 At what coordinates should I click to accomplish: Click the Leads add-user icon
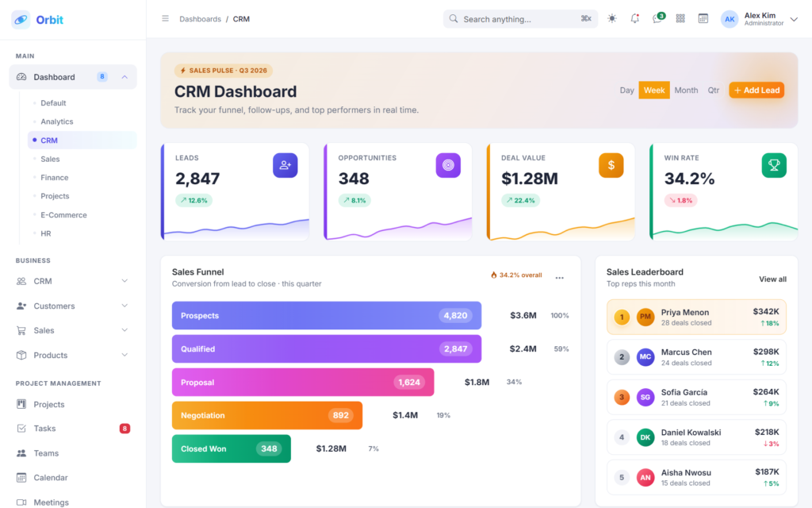pos(285,165)
